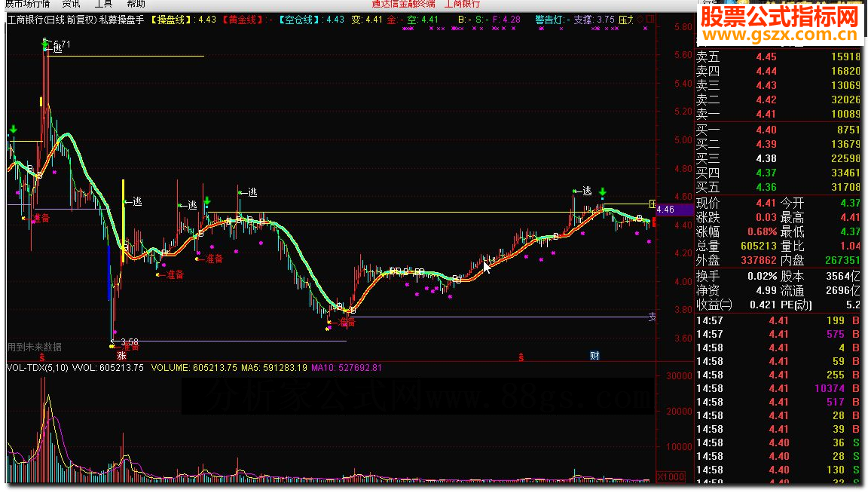Click the 工商银行(日线,前复权) chart title
Screen dimensions: 868x493
coord(52,20)
